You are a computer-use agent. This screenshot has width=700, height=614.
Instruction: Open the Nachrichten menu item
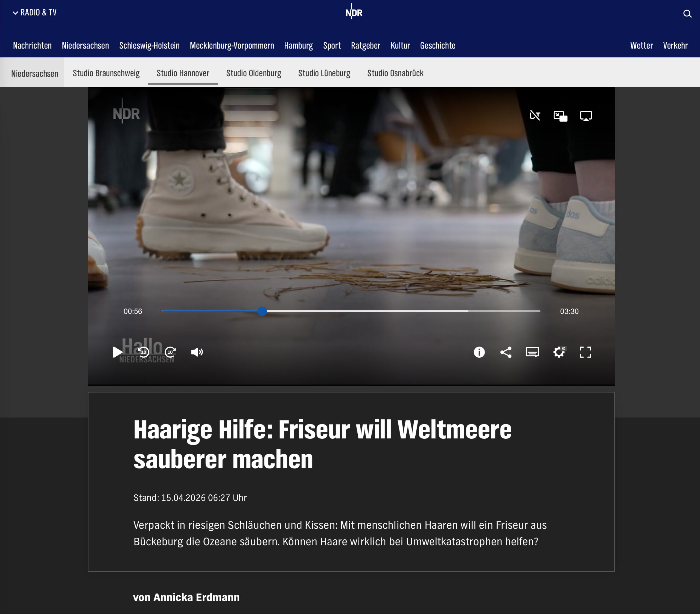pos(32,46)
